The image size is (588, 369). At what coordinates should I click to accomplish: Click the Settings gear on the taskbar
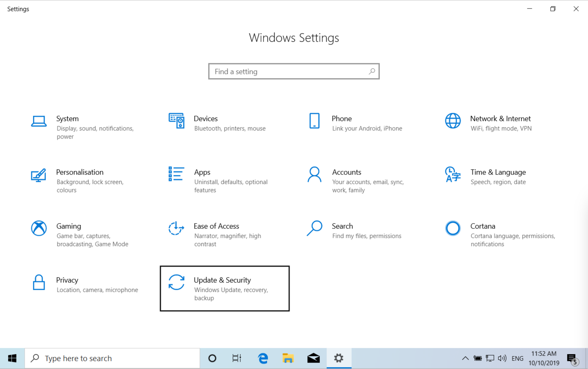click(x=339, y=358)
